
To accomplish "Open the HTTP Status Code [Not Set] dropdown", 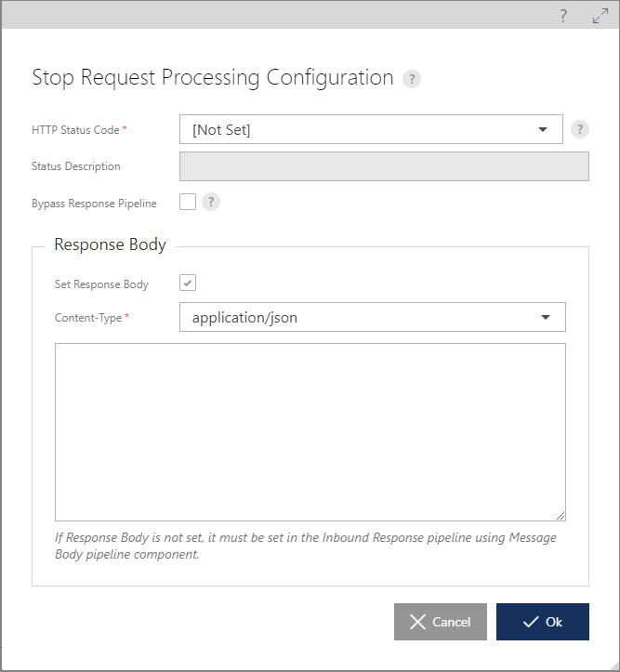I will [371, 129].
